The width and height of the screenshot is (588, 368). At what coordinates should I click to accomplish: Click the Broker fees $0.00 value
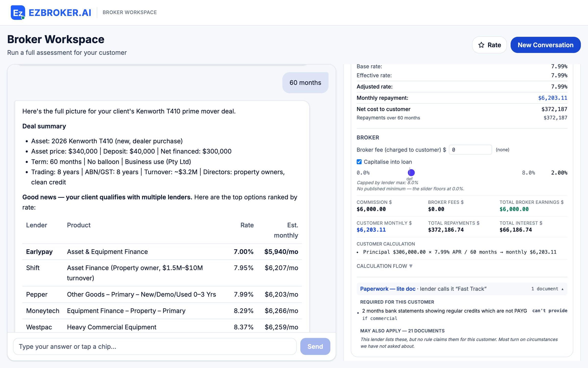tap(436, 209)
